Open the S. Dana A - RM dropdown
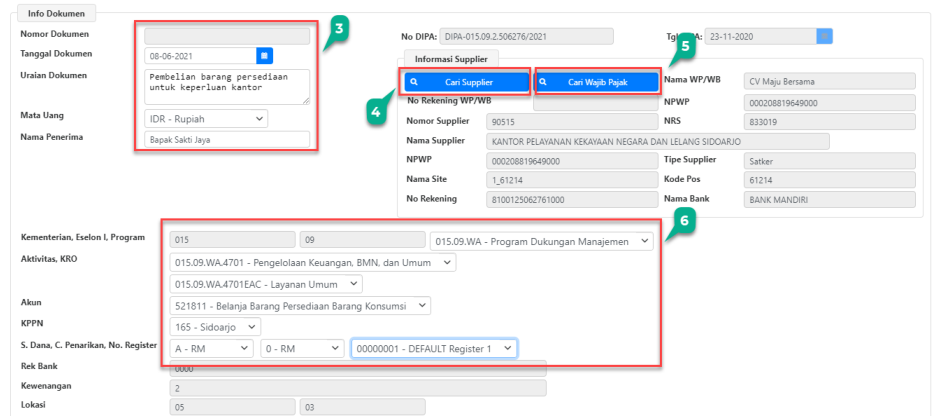This screenshot has height=416, width=941. (210, 348)
